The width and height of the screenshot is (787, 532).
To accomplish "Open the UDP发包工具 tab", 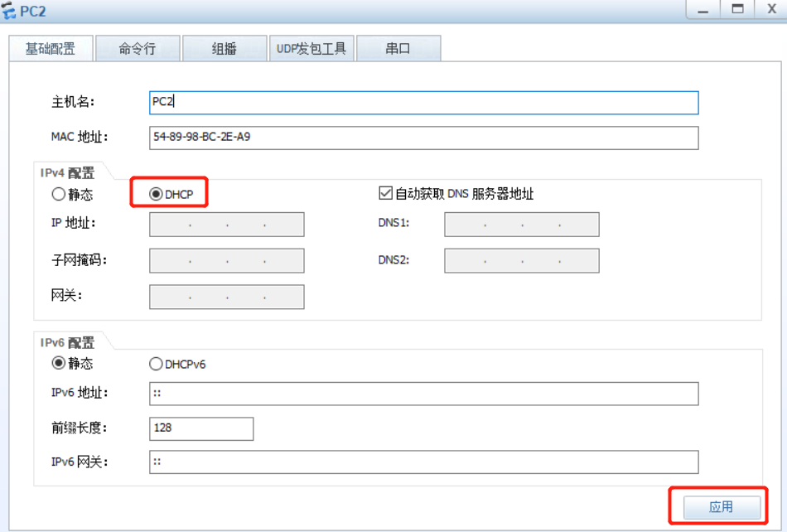I will click(311, 49).
